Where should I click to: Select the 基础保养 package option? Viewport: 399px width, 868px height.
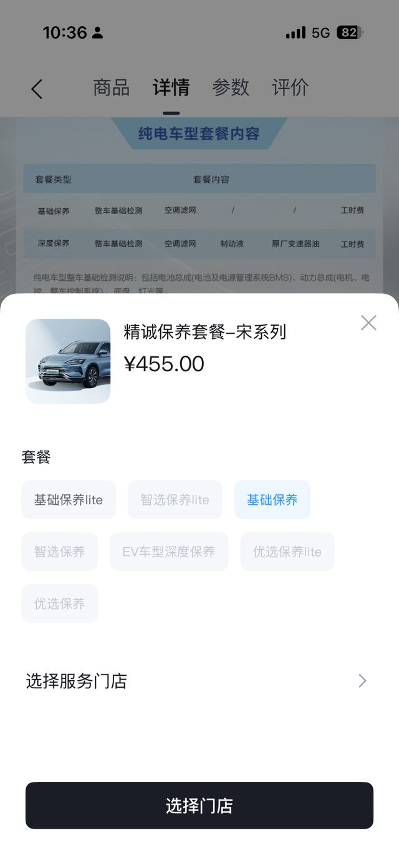pos(272,500)
